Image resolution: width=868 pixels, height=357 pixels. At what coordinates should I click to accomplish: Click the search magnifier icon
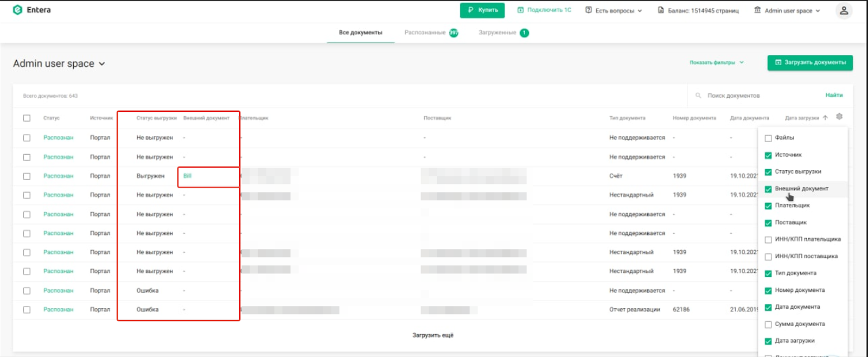coord(698,95)
